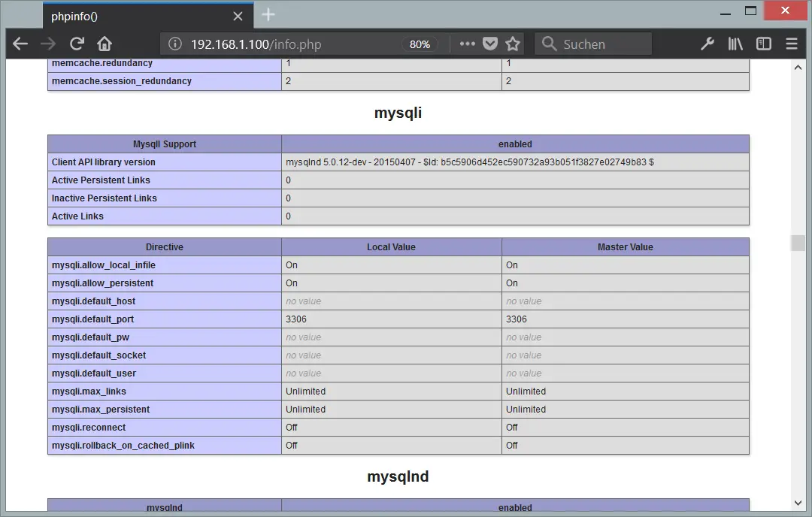Viewport: 812px width, 517px height.
Task: Click the vertical scrollbar thumb
Action: pos(798,243)
